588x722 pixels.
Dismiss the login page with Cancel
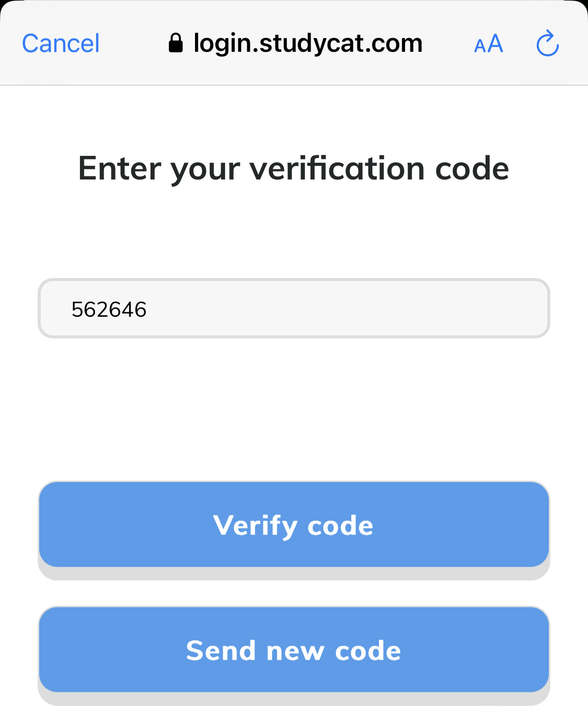pos(61,44)
